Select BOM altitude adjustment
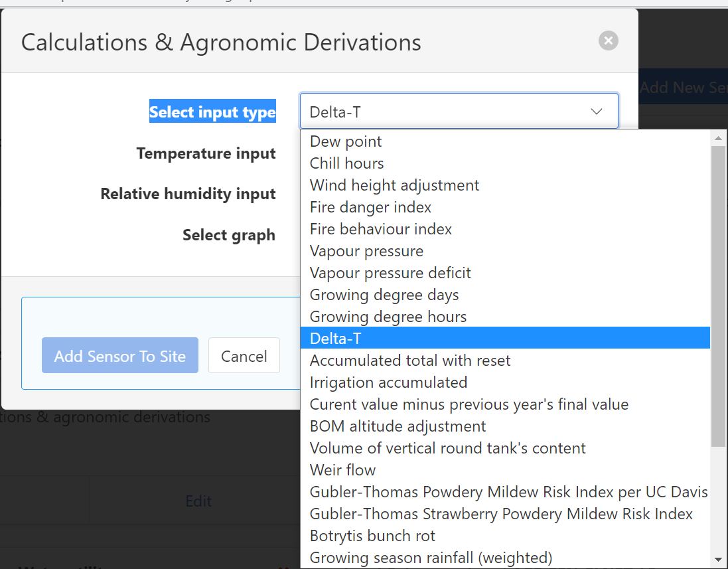 [x=398, y=426]
